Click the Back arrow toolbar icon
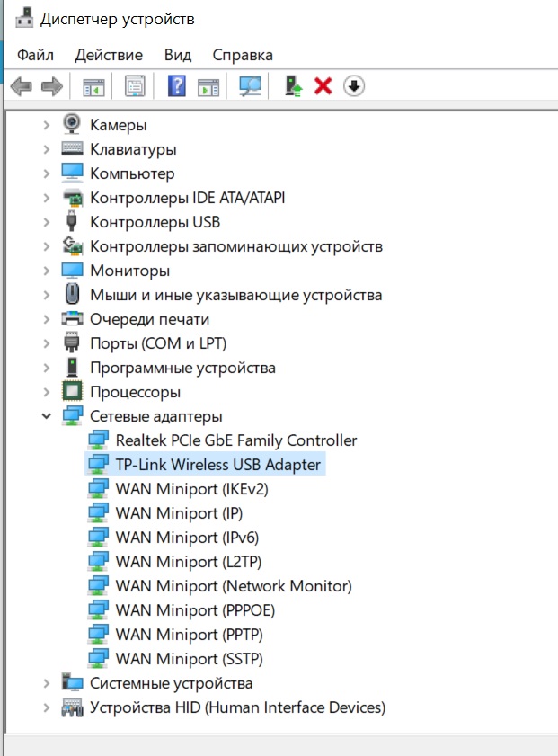The height and width of the screenshot is (756, 558). 22,87
